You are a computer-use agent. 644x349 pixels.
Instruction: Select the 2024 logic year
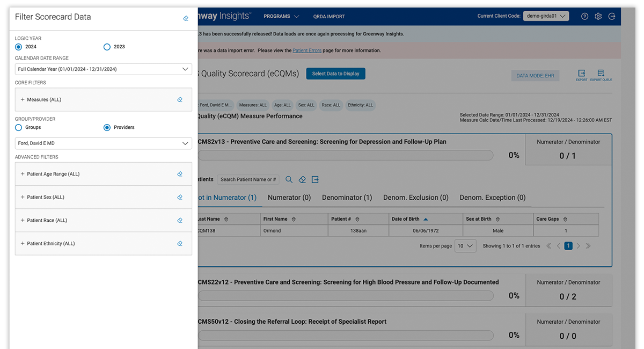[x=19, y=47]
